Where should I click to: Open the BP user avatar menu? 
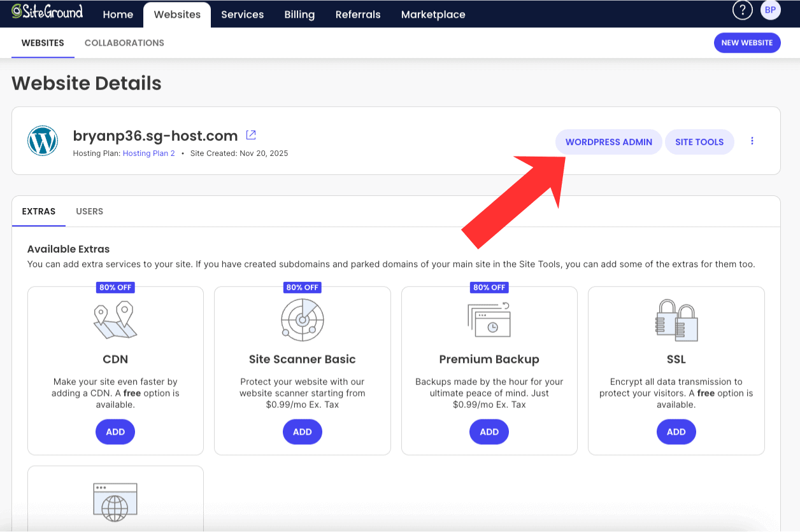click(x=771, y=10)
